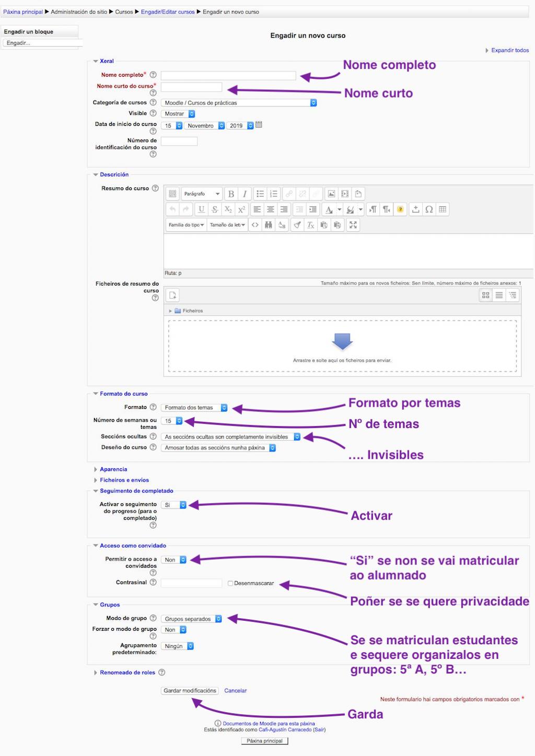
Task: Click the Cancelar link
Action: click(x=235, y=690)
